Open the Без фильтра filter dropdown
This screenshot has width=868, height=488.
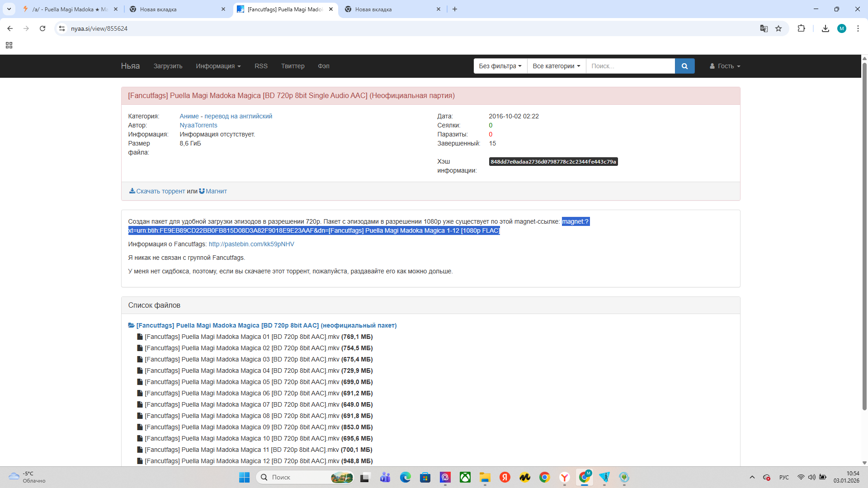pyautogui.click(x=500, y=66)
